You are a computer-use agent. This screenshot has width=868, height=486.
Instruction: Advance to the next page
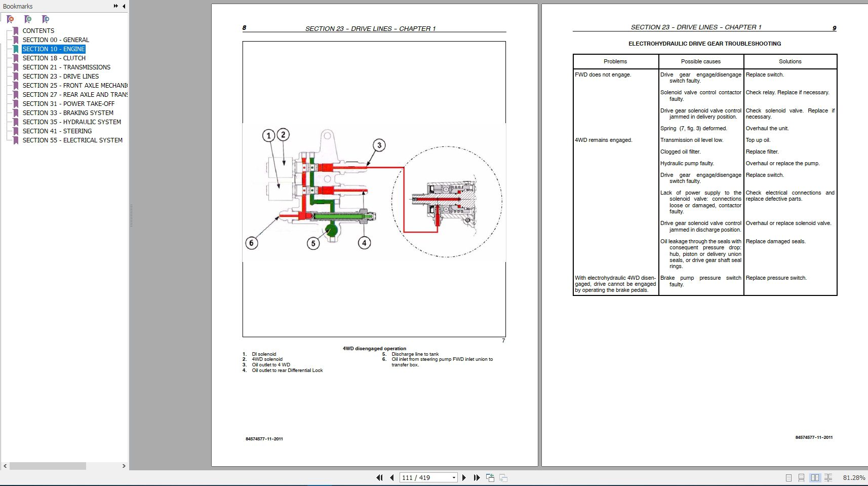pos(464,477)
